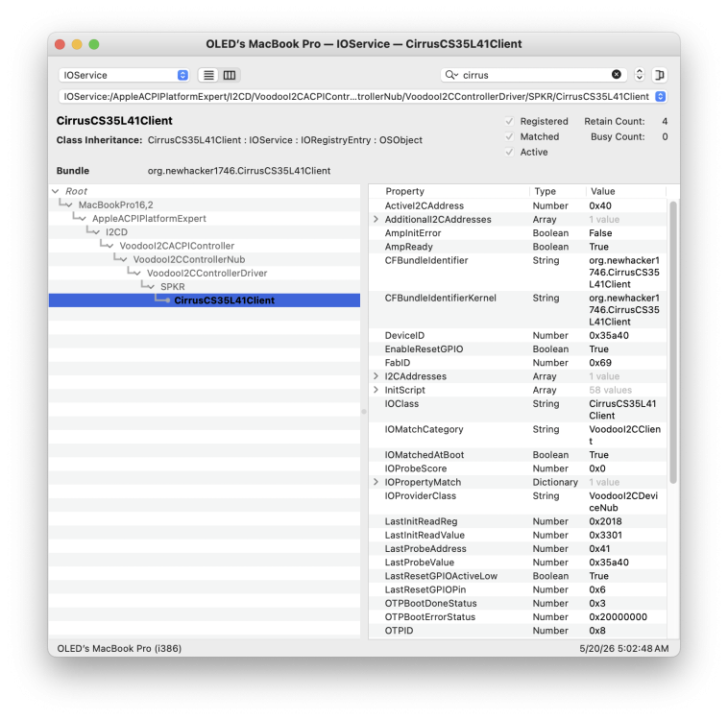Select the LastProbeAddress row
Viewport: 728px width, 720px height.
tap(518, 549)
